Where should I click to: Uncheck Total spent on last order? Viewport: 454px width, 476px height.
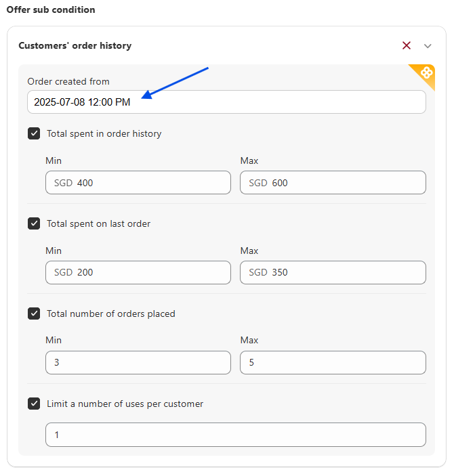34,223
